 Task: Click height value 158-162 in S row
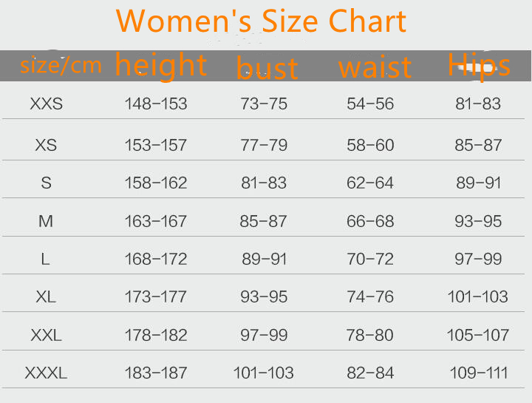click(x=156, y=183)
